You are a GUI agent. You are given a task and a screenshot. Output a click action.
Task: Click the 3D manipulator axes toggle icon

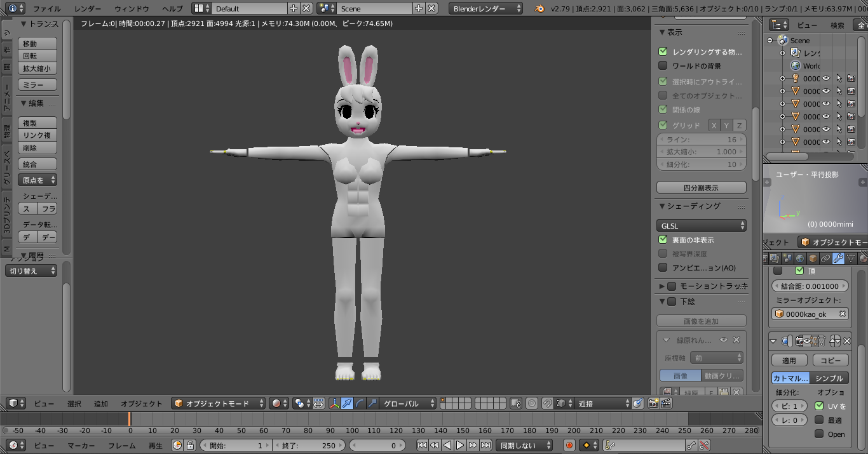pyautogui.click(x=334, y=403)
